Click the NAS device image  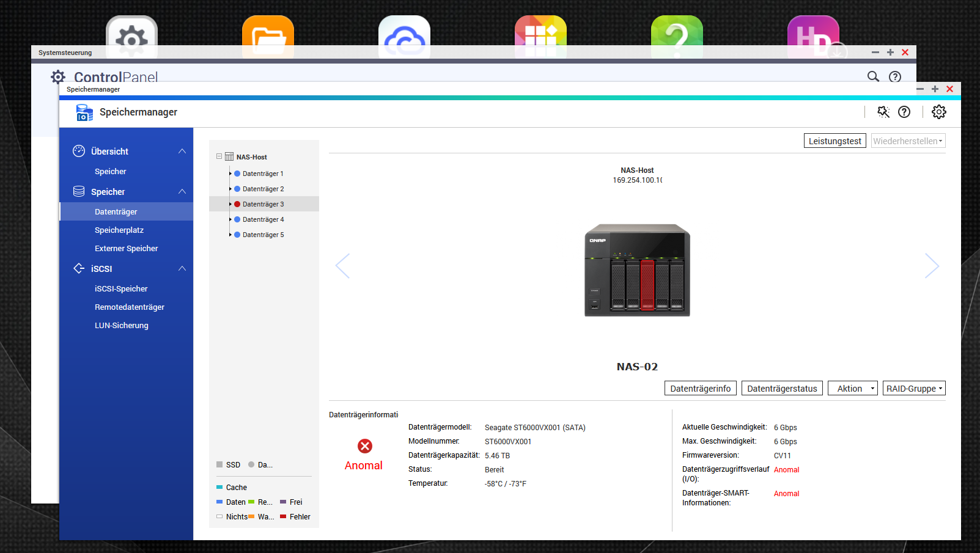point(637,270)
